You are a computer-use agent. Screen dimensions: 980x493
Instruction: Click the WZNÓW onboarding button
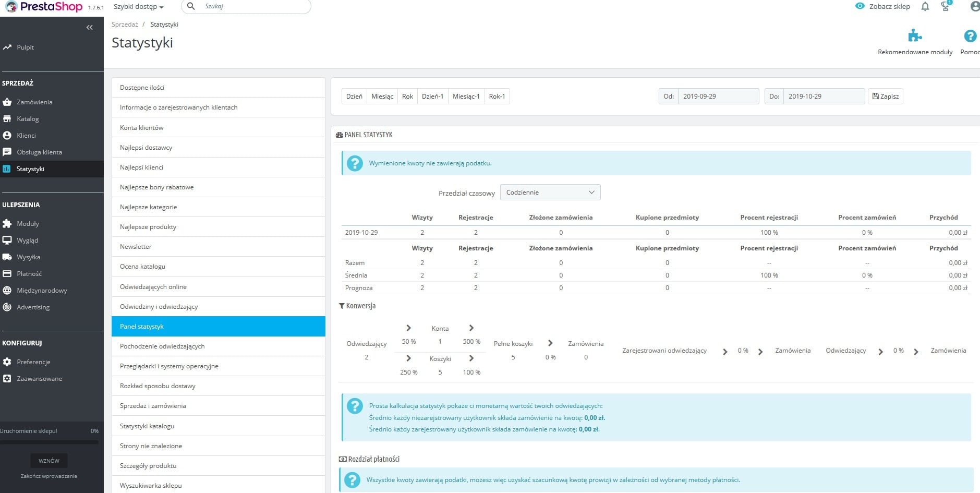[x=49, y=461]
